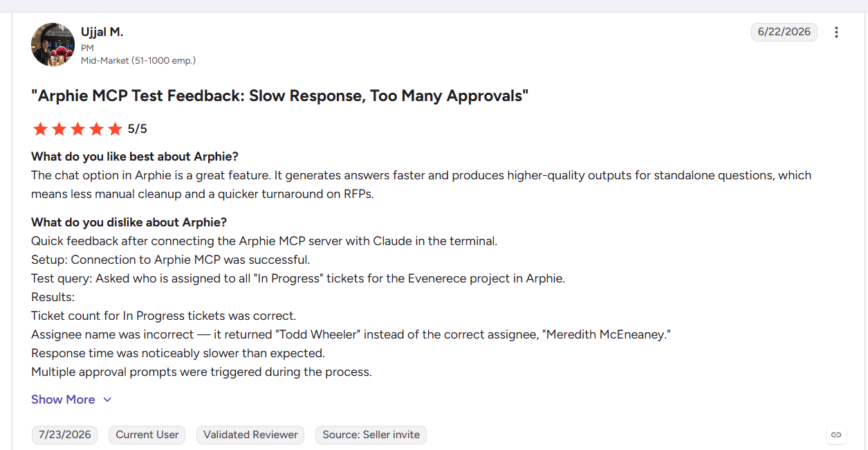Click the second rating star
868x450 pixels.
coord(59,129)
